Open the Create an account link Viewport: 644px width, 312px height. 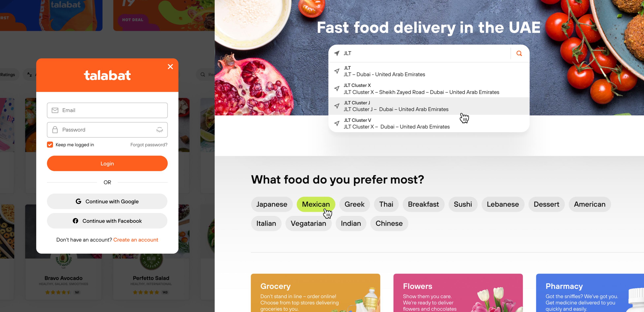pos(136,240)
